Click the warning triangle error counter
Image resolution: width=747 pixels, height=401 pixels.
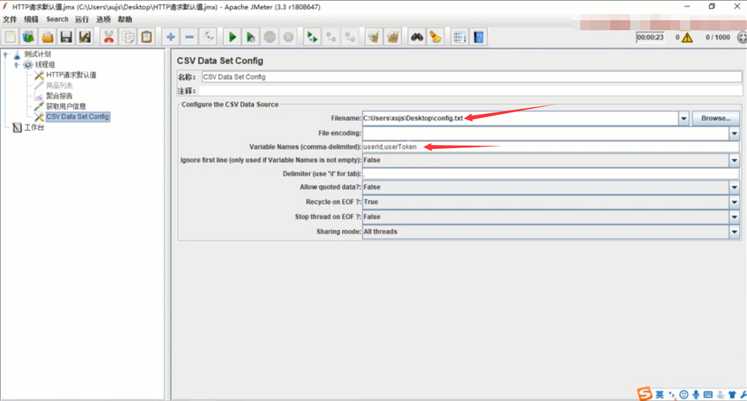(x=687, y=37)
